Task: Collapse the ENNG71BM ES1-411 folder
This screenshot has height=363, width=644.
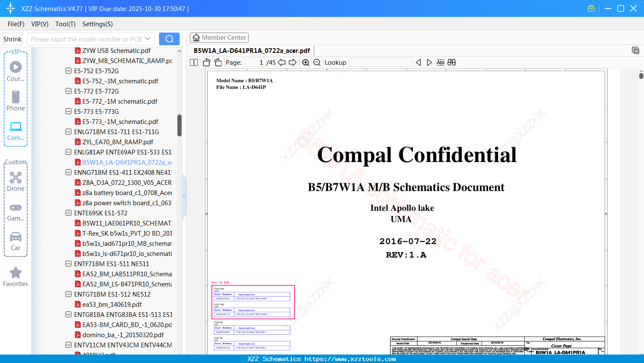Action: (68, 172)
